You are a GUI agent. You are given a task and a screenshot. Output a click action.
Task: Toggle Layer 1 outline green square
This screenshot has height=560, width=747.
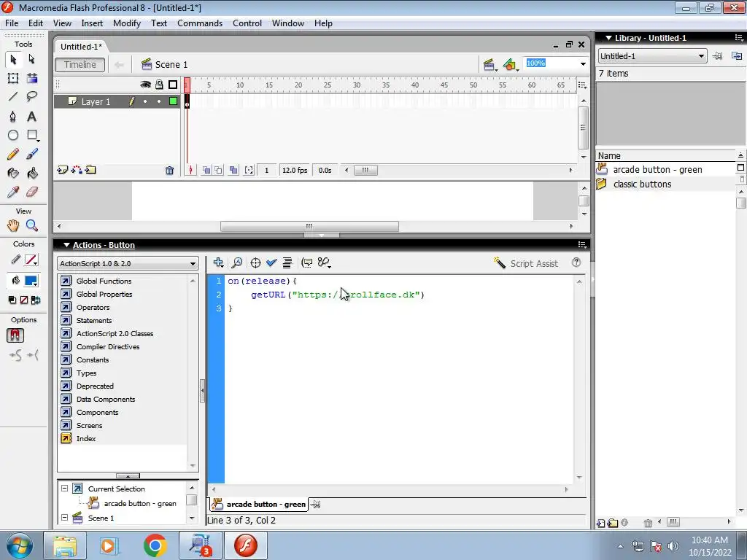[174, 101]
